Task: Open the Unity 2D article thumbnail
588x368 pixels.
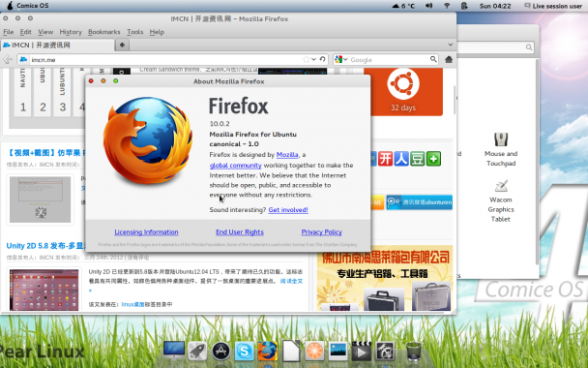Action: click(x=44, y=290)
